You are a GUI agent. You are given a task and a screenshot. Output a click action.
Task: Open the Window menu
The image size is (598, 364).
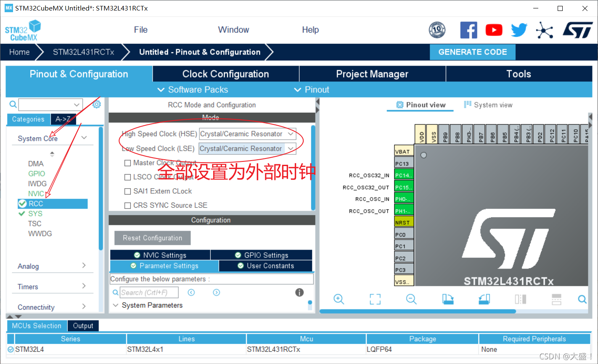pyautogui.click(x=233, y=30)
